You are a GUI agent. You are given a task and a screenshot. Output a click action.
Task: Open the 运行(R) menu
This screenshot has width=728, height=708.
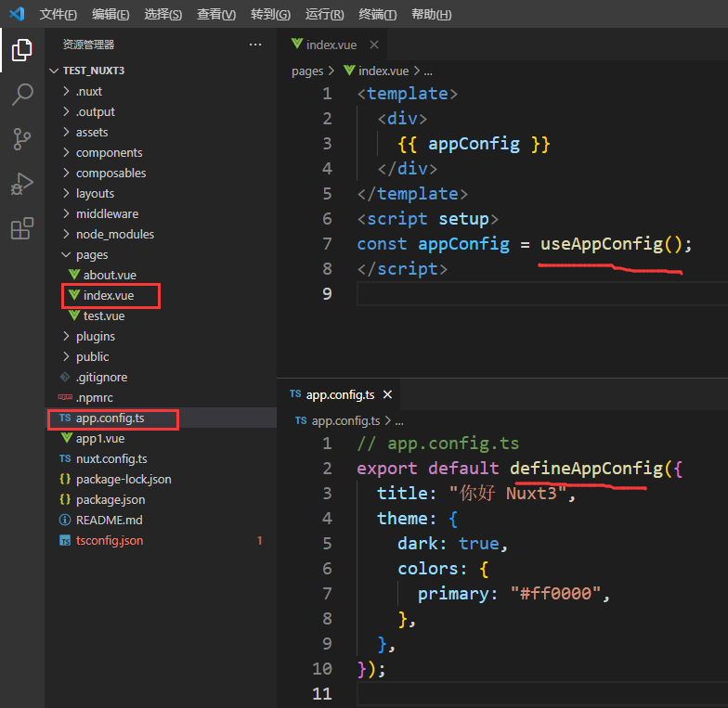(x=325, y=15)
